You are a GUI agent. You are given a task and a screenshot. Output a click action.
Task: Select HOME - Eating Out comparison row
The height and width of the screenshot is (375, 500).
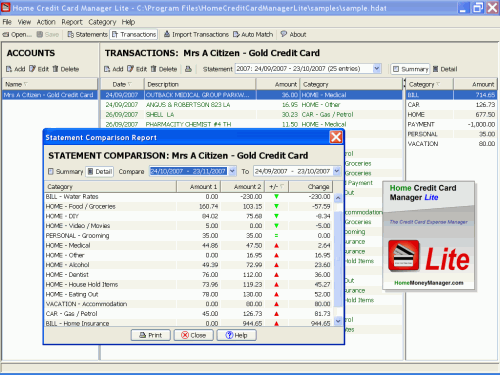pos(189,294)
